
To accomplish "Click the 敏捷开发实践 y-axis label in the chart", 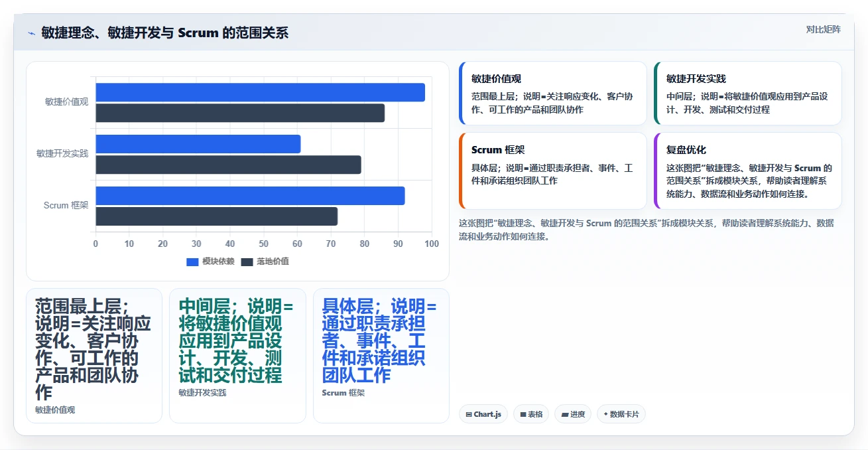I will point(62,153).
